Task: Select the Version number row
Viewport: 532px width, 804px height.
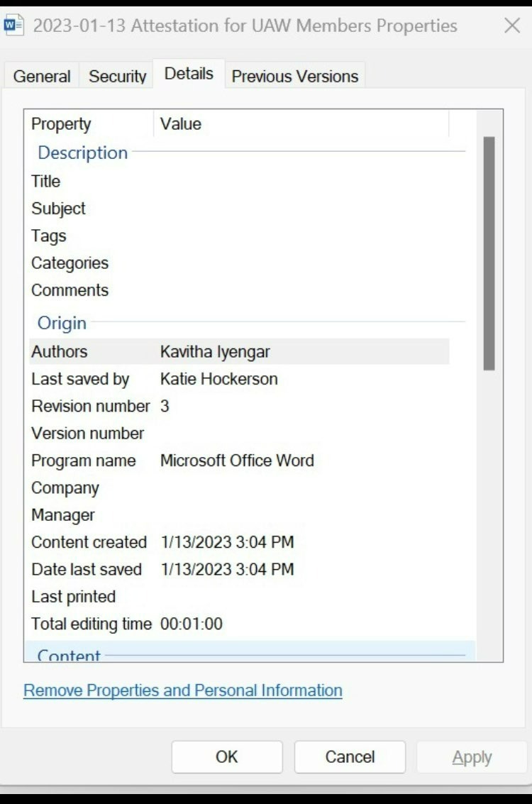Action: tap(239, 434)
